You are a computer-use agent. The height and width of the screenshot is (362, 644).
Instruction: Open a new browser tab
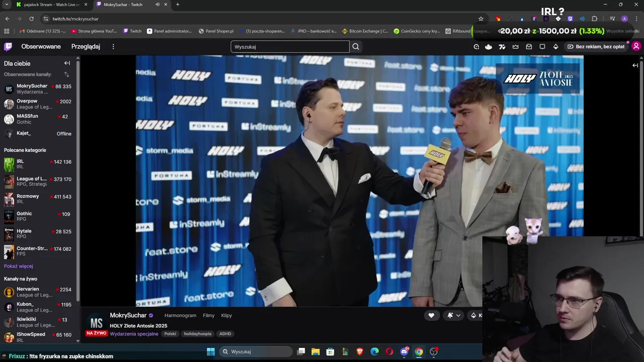pyautogui.click(x=178, y=5)
